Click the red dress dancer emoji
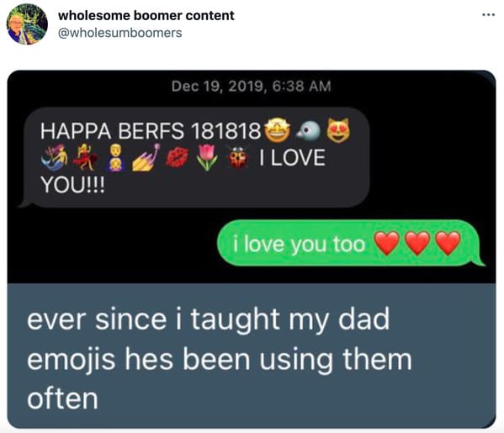This screenshot has width=504, height=433. tap(85, 157)
